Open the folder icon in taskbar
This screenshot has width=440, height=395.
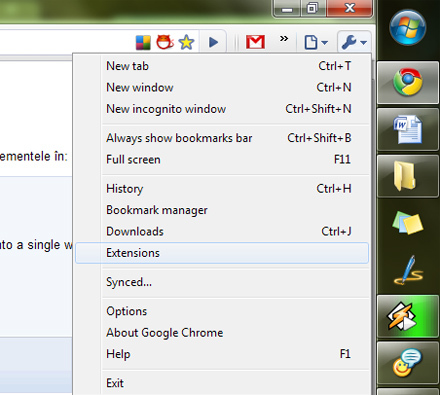(408, 176)
